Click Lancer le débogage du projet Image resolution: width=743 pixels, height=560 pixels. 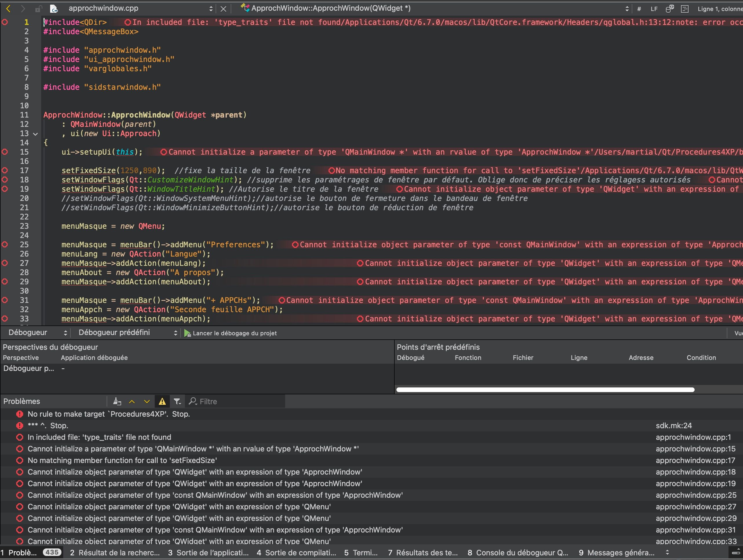[x=231, y=333]
